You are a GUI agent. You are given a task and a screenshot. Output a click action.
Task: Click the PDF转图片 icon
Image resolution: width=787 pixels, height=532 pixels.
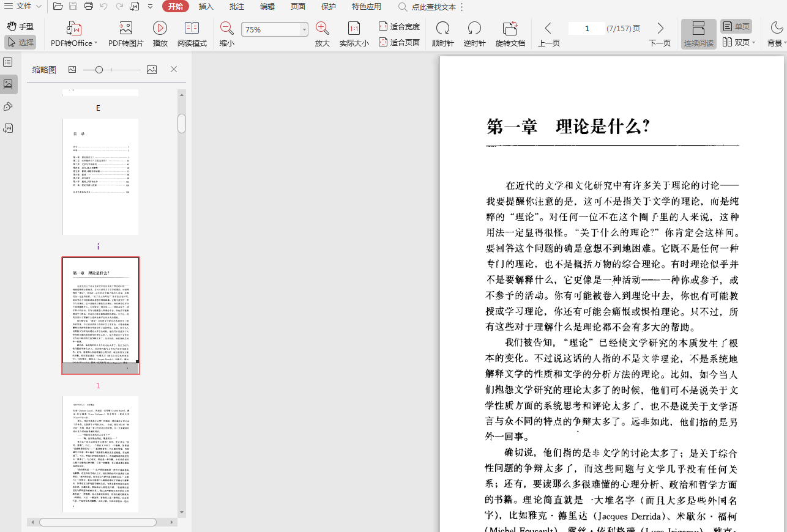tap(125, 29)
